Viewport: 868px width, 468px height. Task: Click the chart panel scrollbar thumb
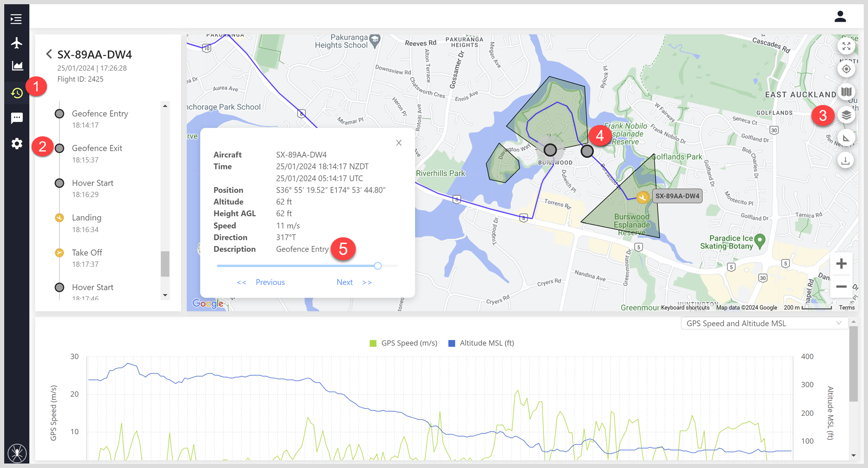pos(853,363)
